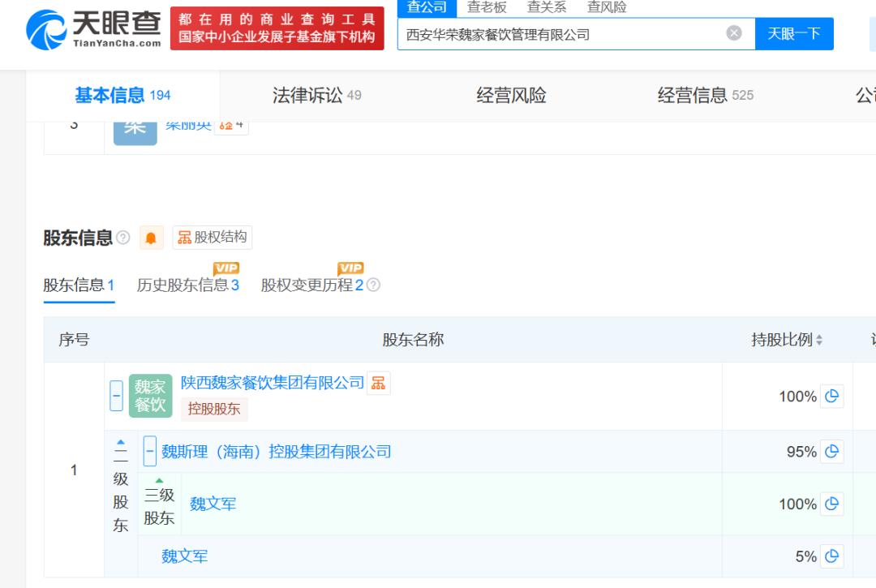Switch to the 查风险 search tab
876x588 pixels.
coord(607,7)
